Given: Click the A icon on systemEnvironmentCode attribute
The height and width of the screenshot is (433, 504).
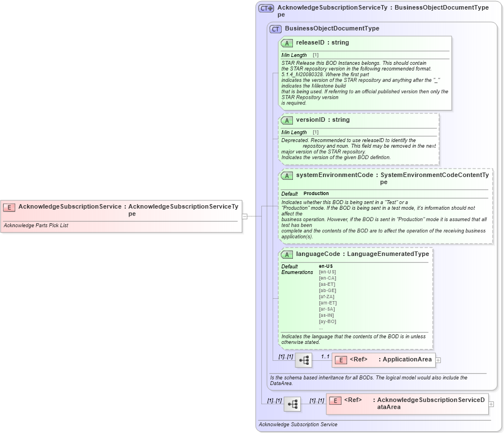Looking at the screenshot, I should point(286,175).
